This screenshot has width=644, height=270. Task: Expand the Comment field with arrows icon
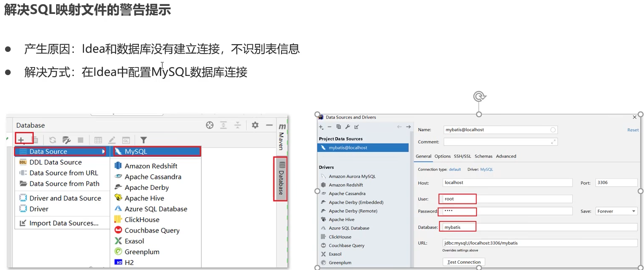553,142
